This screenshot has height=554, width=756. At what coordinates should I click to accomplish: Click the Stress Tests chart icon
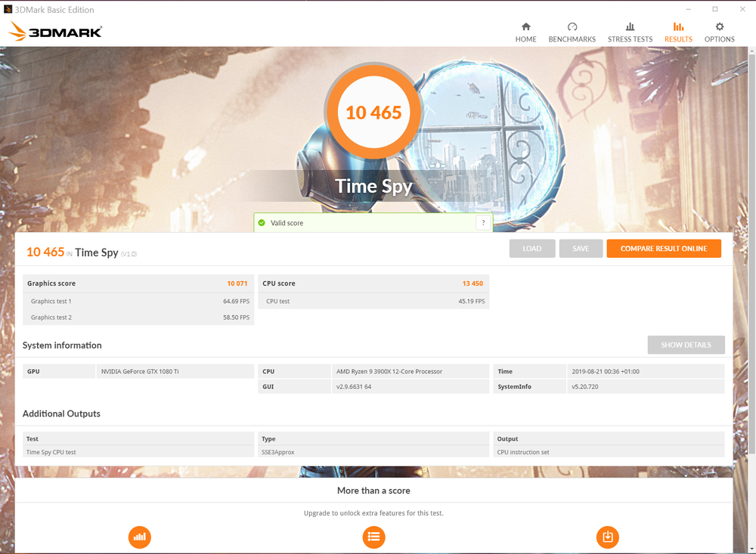pos(630,26)
